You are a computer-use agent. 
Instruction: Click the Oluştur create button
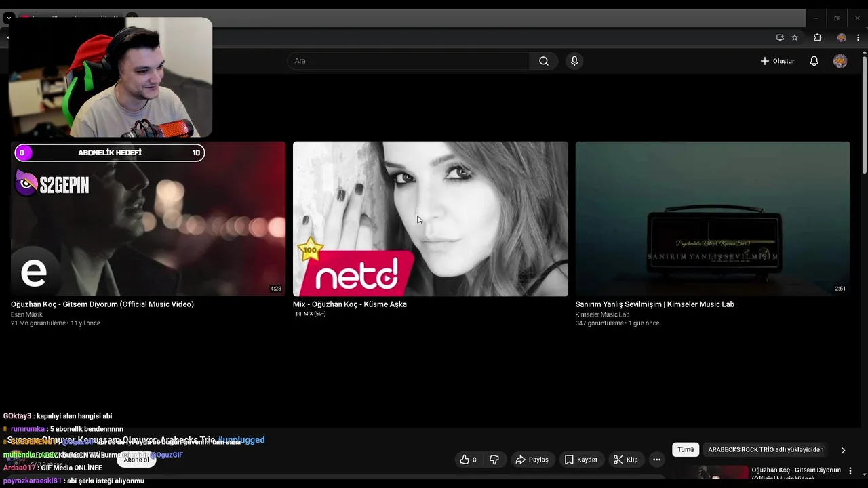click(x=777, y=61)
